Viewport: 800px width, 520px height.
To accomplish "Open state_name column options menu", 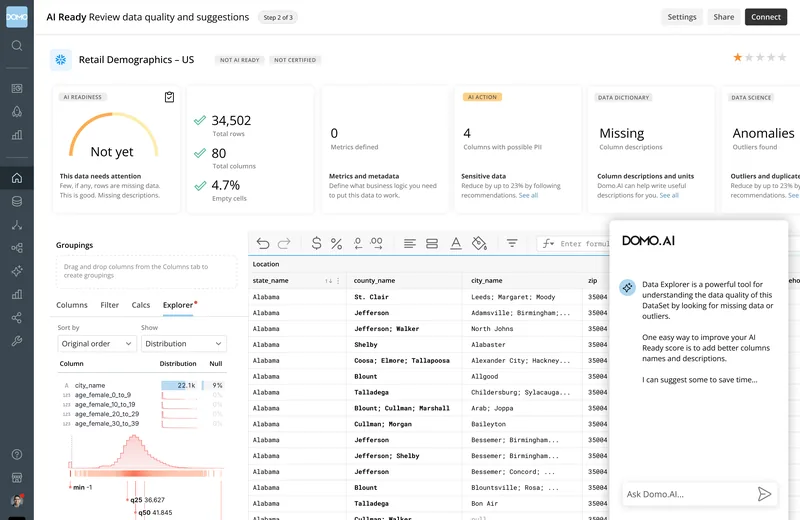I will [338, 281].
